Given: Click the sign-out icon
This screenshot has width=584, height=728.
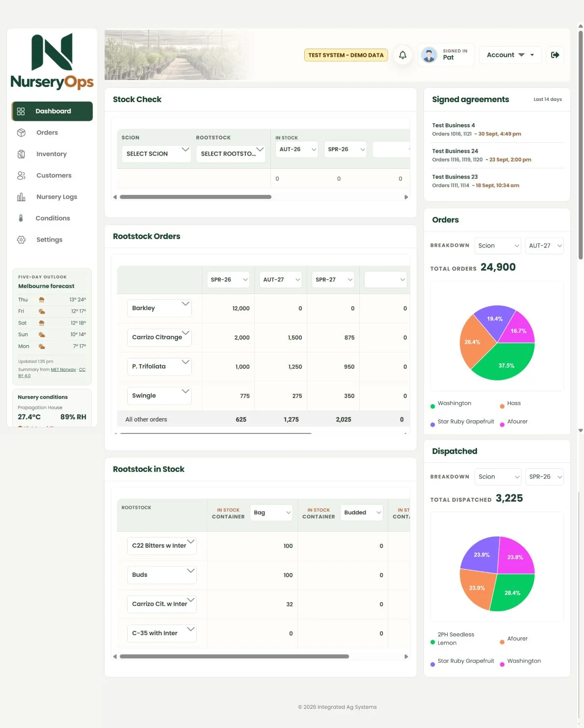Looking at the screenshot, I should pos(555,55).
